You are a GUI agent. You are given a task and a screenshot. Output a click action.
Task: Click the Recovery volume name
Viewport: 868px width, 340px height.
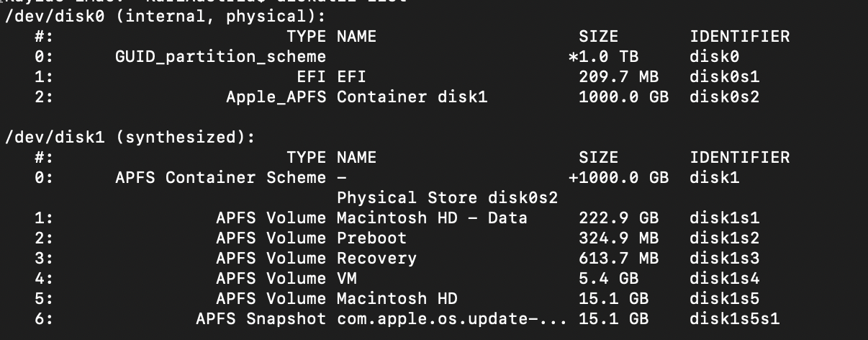click(376, 258)
